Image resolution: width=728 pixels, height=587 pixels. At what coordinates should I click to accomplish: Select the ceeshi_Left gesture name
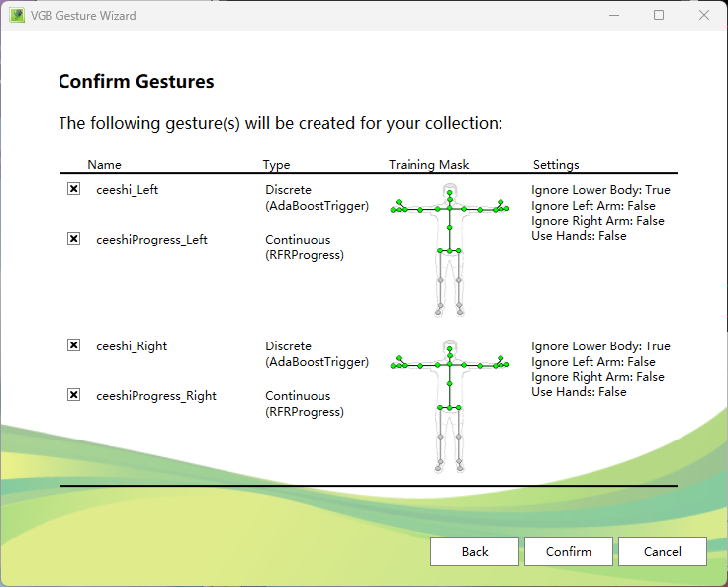[127, 190]
